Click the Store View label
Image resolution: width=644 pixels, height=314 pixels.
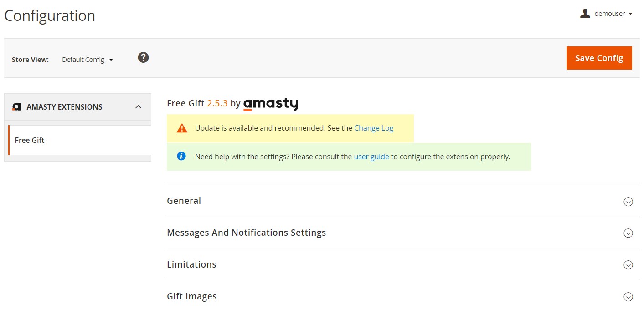(x=30, y=60)
